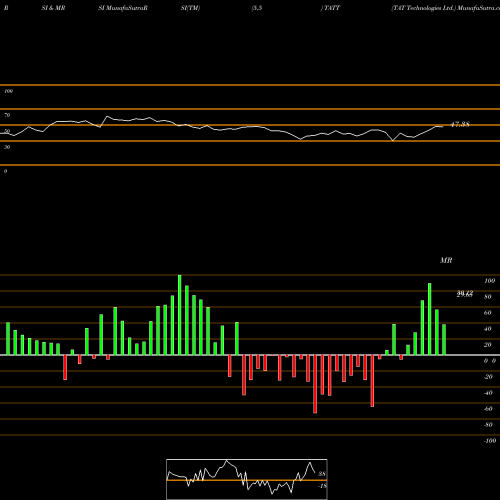Click the 'SI(TM)' header label
The width and height of the screenshot is (500, 500).
(x=190, y=8)
